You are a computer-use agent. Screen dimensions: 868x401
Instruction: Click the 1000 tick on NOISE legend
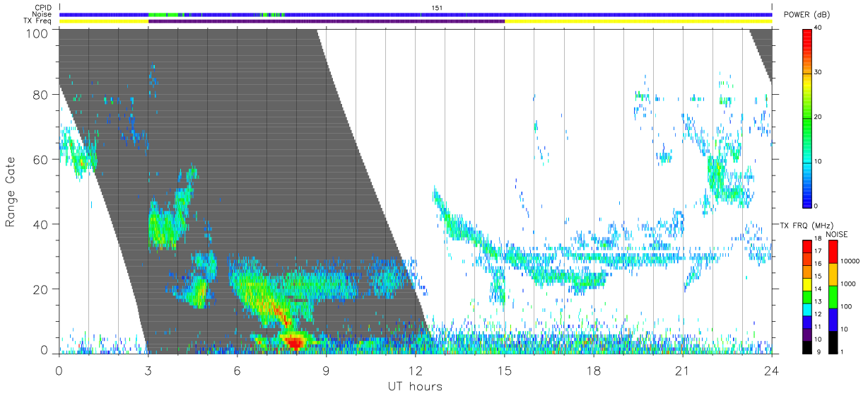tap(847, 284)
